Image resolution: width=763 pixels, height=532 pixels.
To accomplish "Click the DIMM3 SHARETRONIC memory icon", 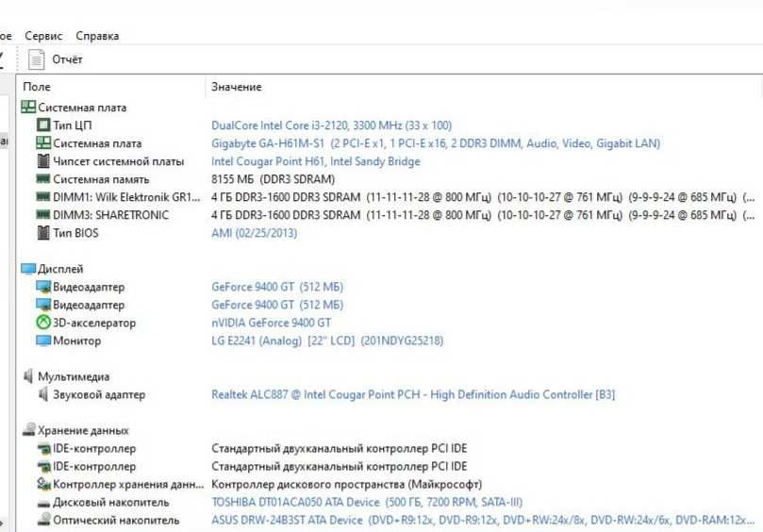I will [43, 215].
